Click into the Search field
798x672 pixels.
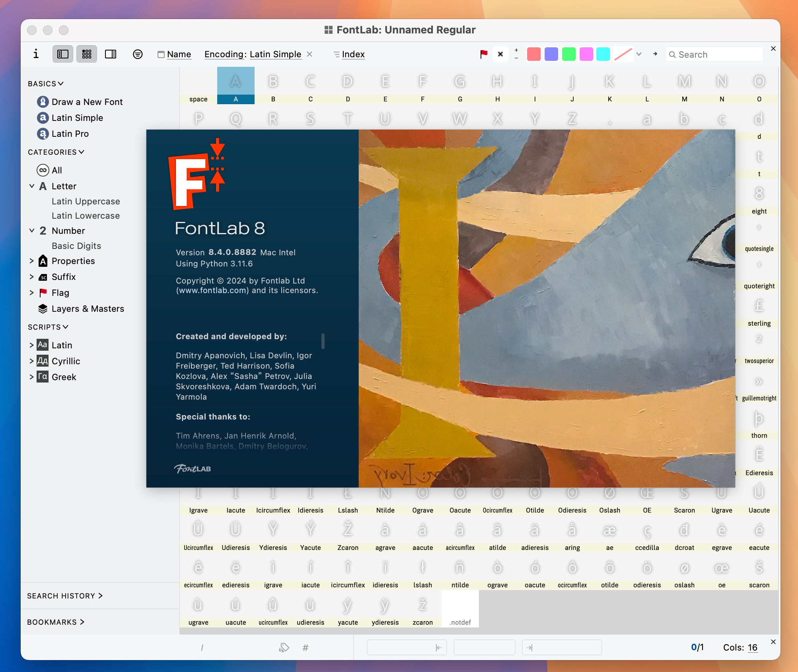714,54
